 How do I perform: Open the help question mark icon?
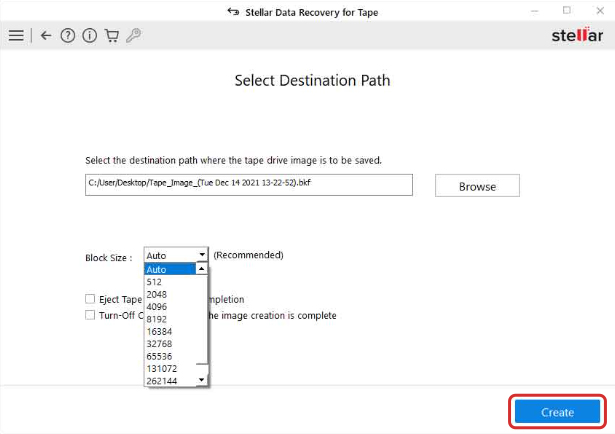(x=67, y=36)
